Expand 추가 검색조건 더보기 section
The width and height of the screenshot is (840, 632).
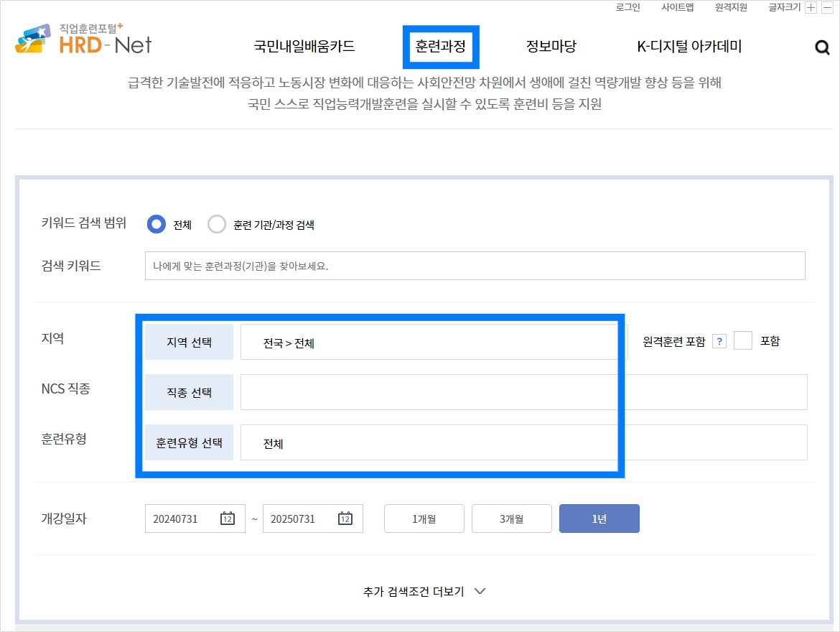coord(424,592)
